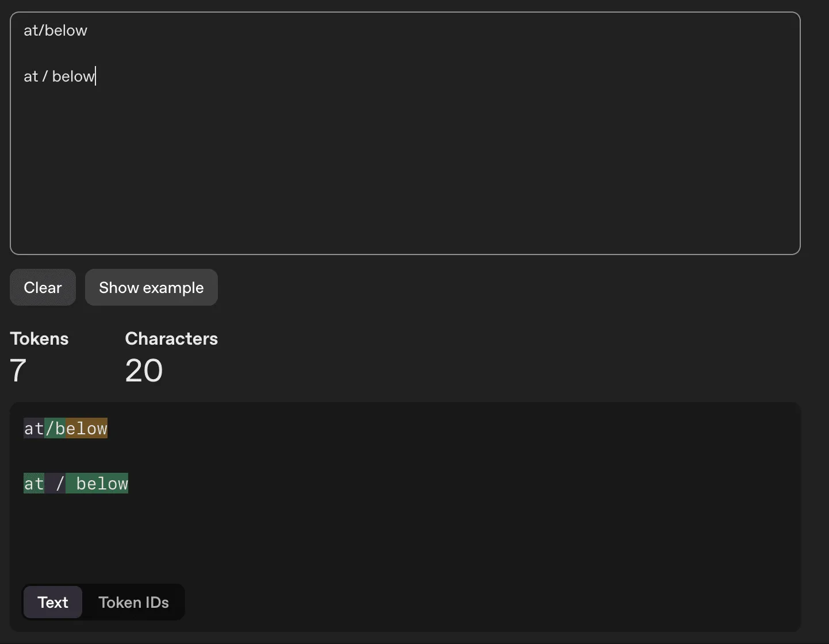Click the gray "at" token in first output line
829x644 pixels.
[x=33, y=429]
